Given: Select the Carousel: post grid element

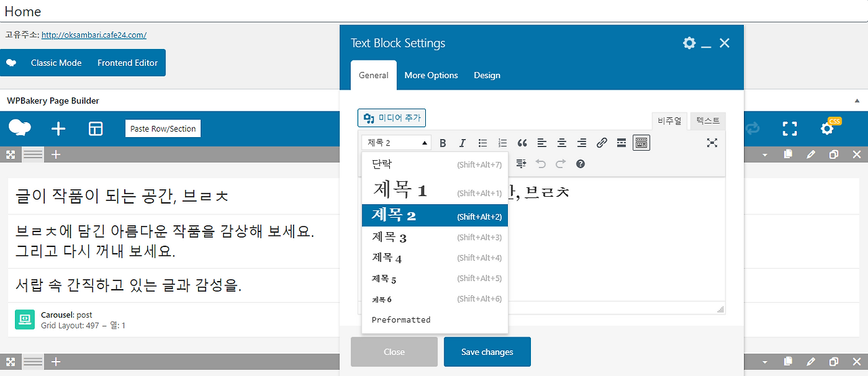Looking at the screenshot, I should pyautogui.click(x=434, y=320).
